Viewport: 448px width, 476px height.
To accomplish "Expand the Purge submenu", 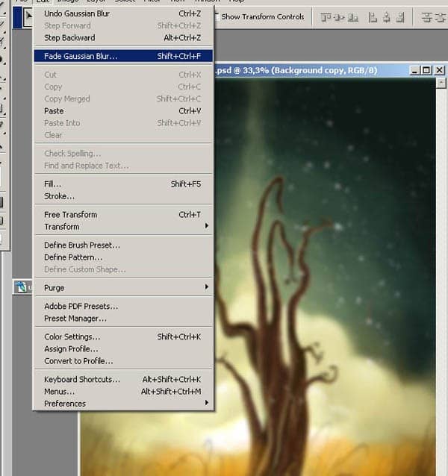I will click(x=123, y=287).
